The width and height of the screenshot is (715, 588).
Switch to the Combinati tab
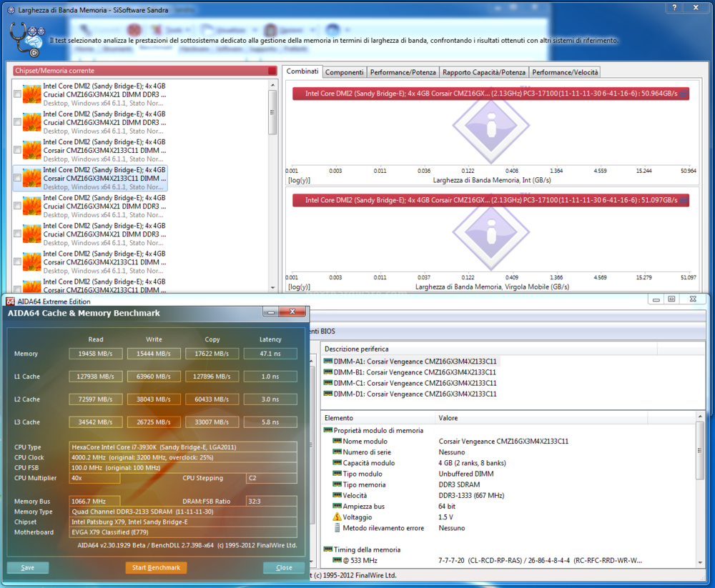pos(302,71)
